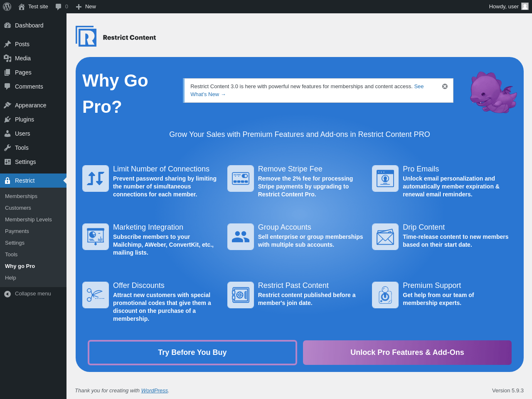Click the Restrict Content logo
This screenshot has height=399, width=532.
click(x=116, y=36)
